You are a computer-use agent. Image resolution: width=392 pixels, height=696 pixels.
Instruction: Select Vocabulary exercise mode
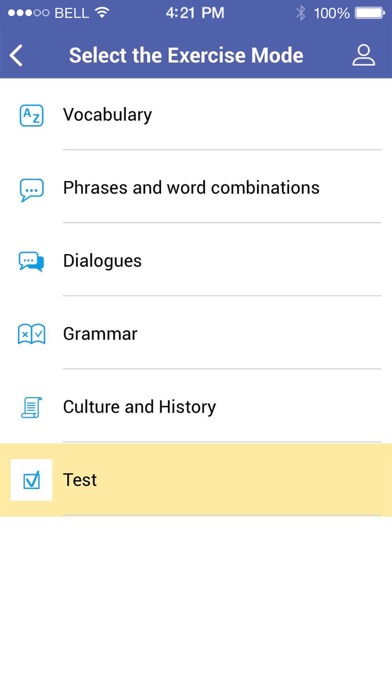(196, 115)
